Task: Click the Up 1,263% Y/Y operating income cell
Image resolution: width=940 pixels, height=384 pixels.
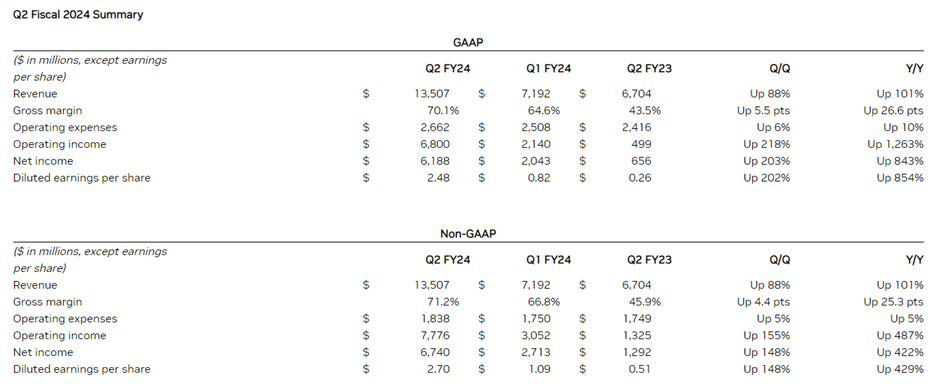Action: coord(895,144)
